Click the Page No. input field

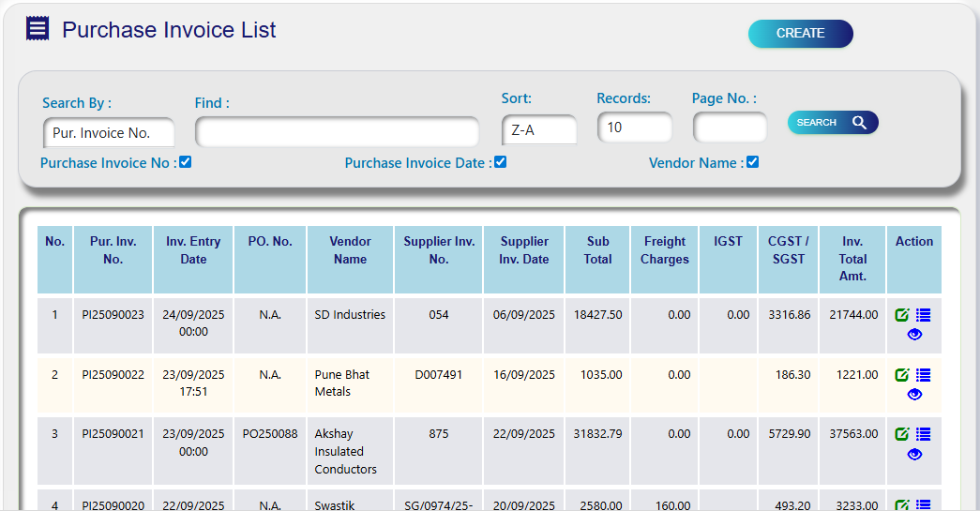click(730, 128)
